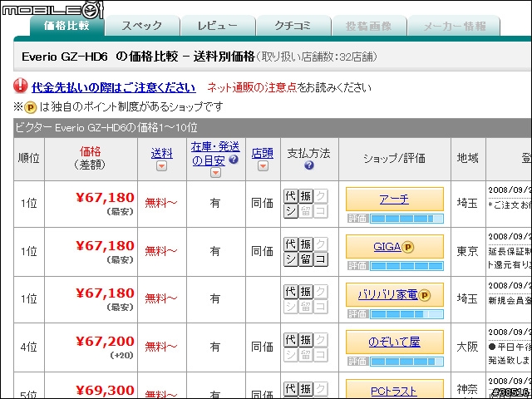
Task: Click 代 payment icon in のぞいて屋 row
Action: click(291, 339)
